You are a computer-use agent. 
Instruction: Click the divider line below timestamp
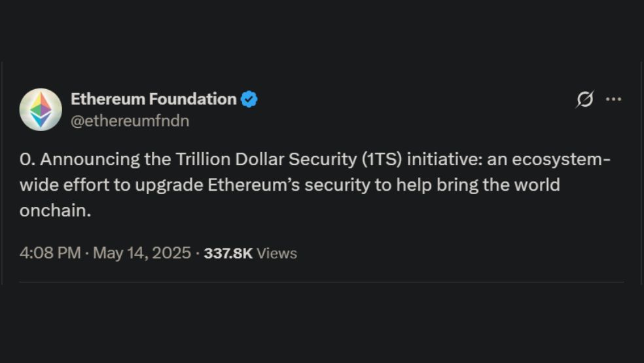coord(321,282)
